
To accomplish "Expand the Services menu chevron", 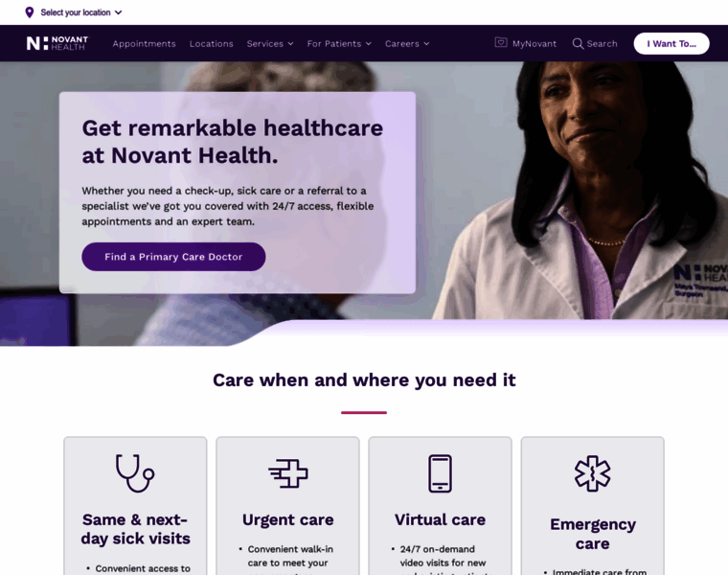I will [x=290, y=44].
